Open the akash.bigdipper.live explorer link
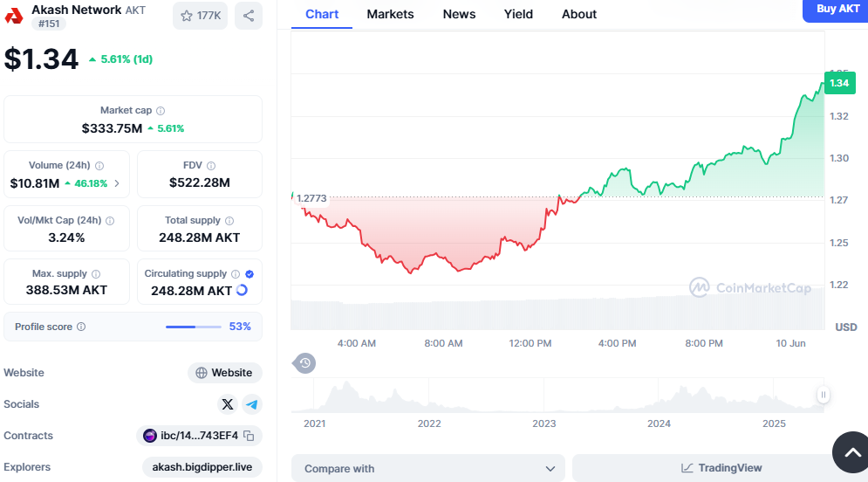 point(202,467)
